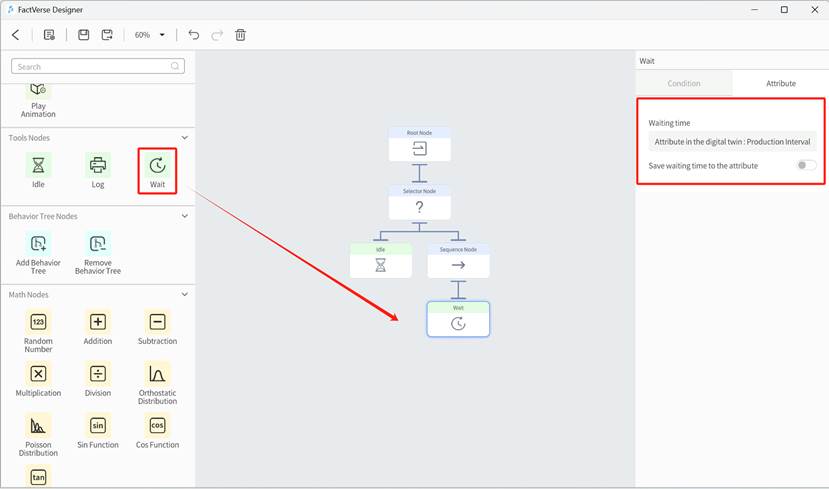This screenshot has width=829, height=489.
Task: Click the undo arrow icon
Action: coord(194,35)
